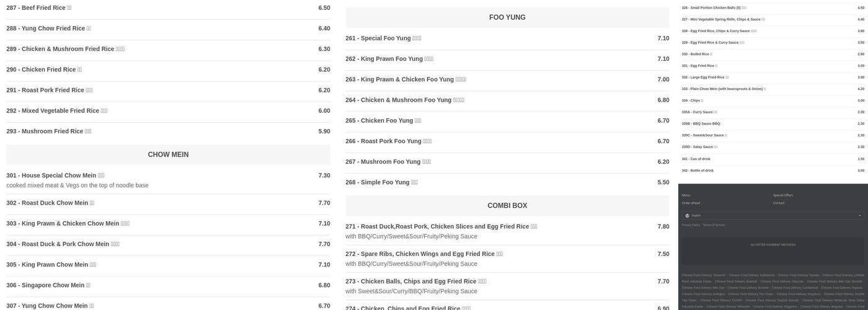The image size is (868, 310).
Task: Open the Contact footer link
Action: point(778,203)
